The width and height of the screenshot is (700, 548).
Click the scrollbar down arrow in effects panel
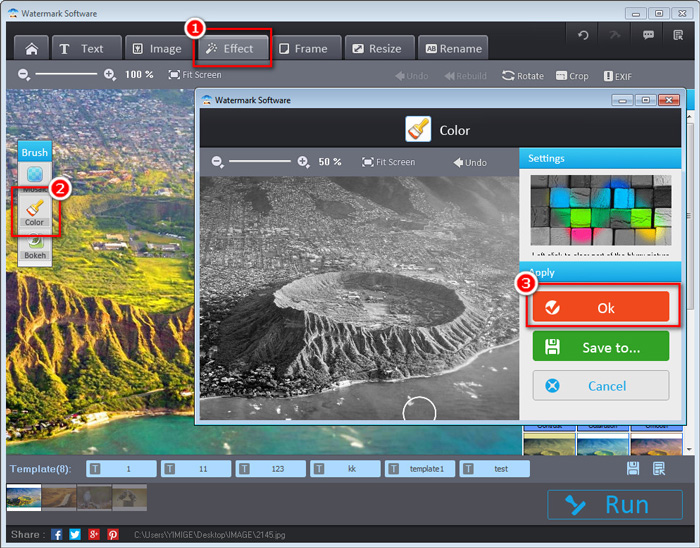point(689,449)
